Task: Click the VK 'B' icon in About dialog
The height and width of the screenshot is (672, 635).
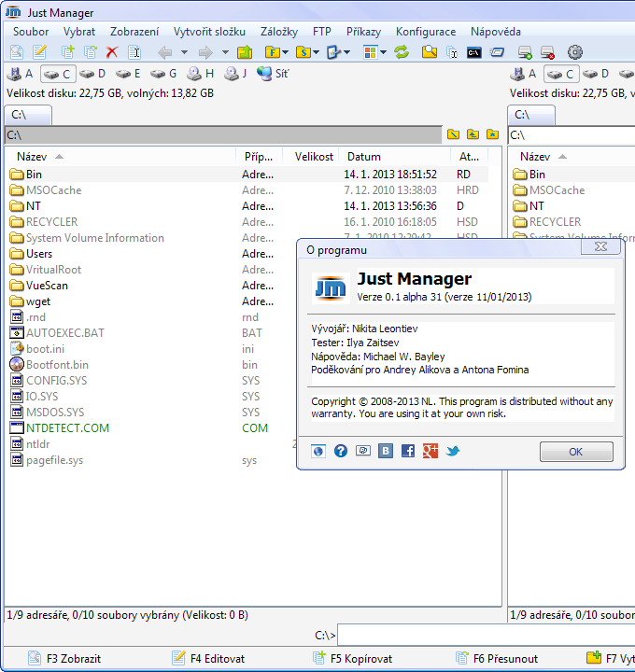Action: (386, 451)
